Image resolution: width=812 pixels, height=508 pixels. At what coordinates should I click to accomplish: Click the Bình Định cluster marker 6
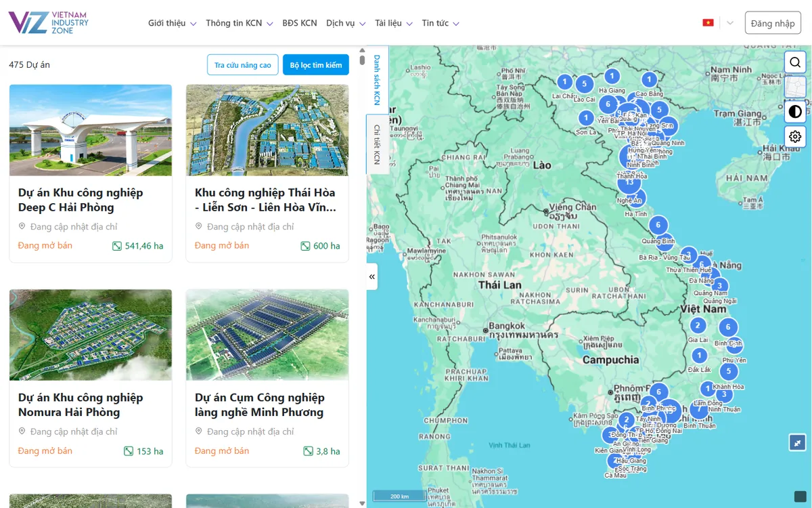point(727,327)
